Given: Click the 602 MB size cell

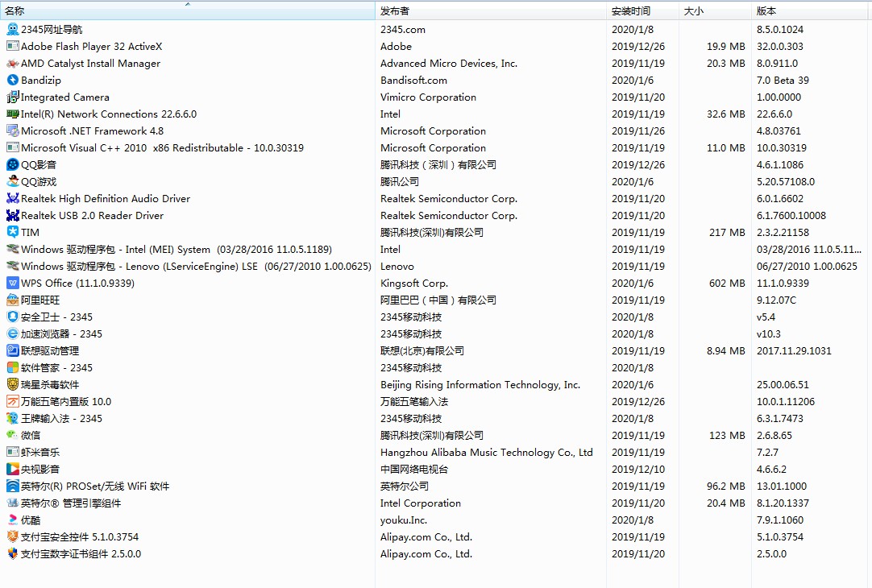Looking at the screenshot, I should click(x=727, y=283).
